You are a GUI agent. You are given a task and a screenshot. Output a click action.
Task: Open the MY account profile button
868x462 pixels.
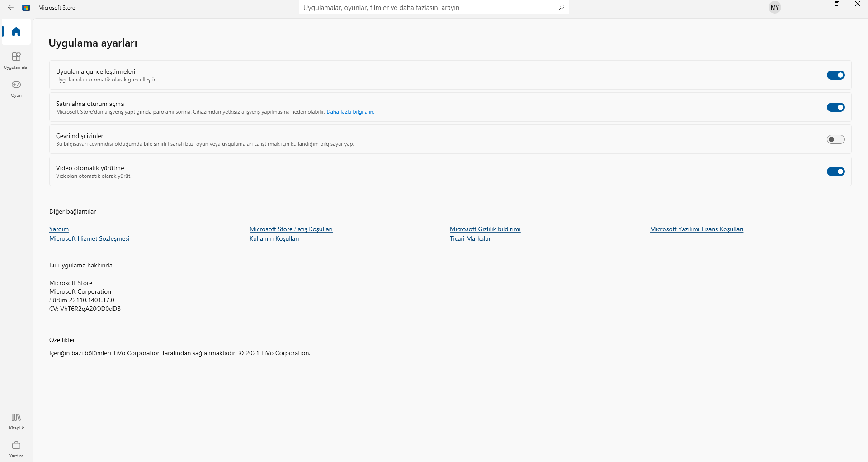[x=775, y=7]
